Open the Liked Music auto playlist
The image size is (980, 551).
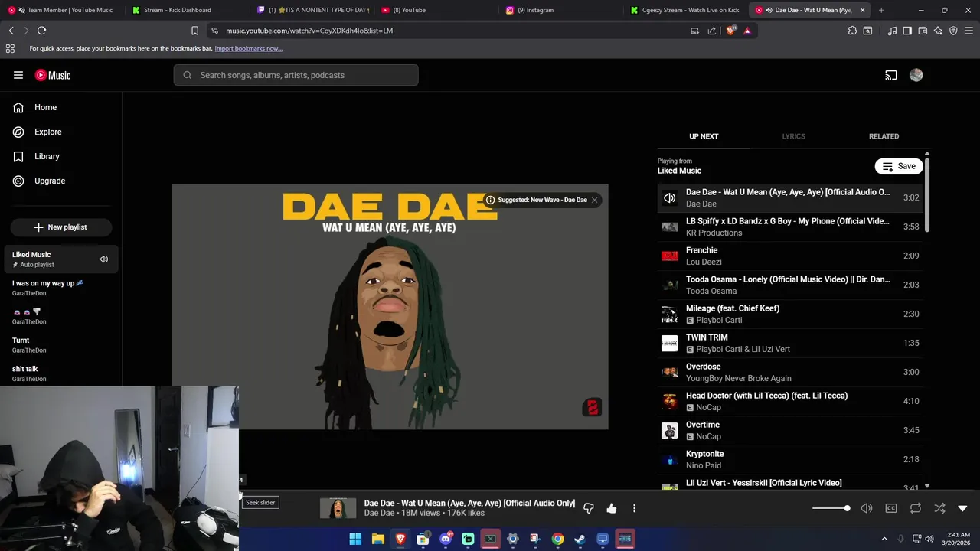61,259
